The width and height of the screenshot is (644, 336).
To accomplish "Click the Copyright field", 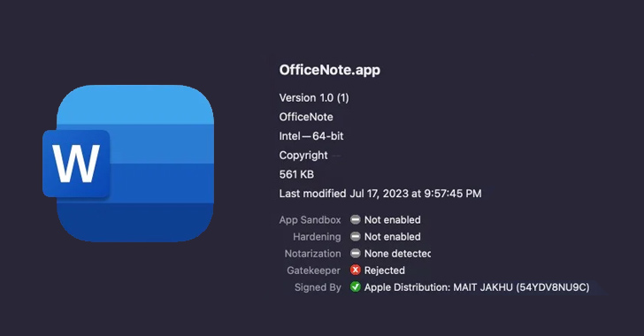I will point(303,156).
